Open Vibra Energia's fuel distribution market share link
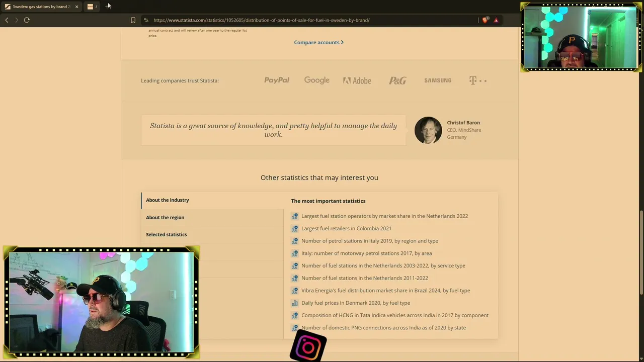This screenshot has height=362, width=644. click(385, 291)
